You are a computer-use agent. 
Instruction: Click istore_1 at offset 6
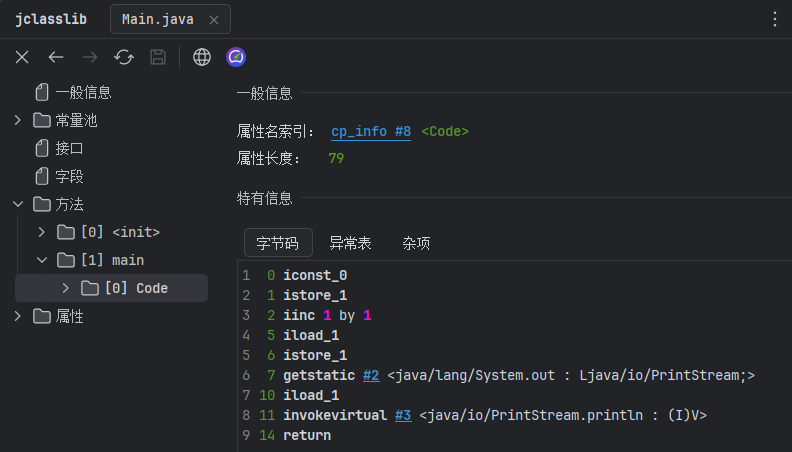click(x=315, y=356)
